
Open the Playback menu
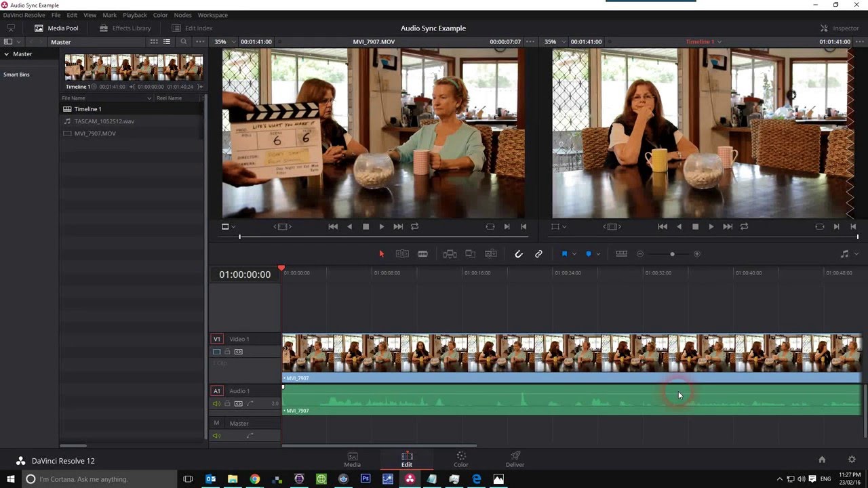[134, 15]
